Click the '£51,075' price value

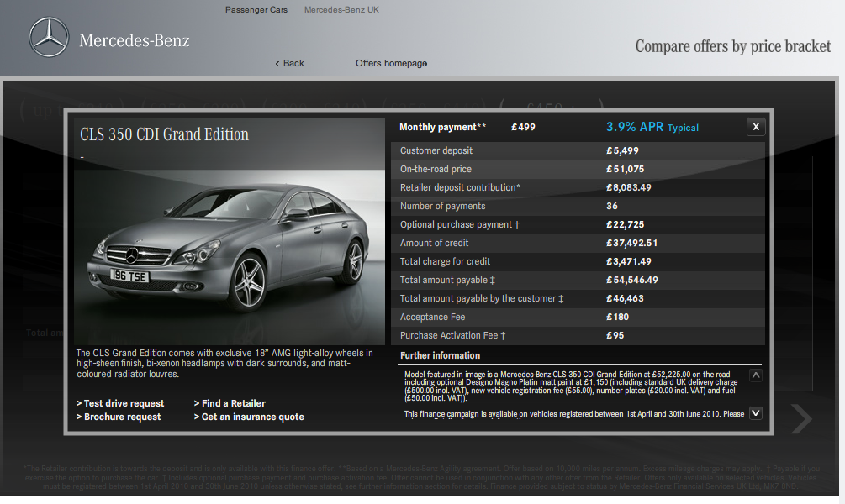pos(625,169)
